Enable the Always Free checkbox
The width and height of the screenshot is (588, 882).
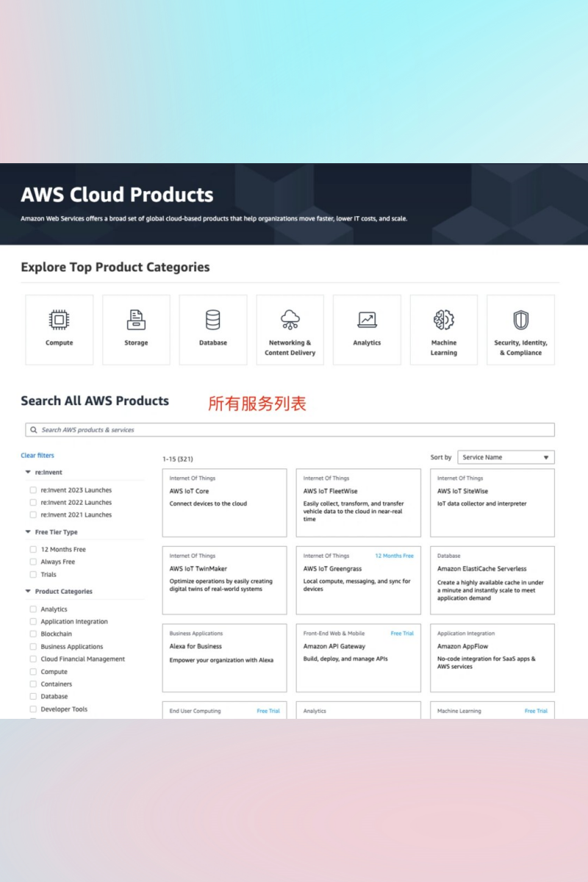[33, 562]
